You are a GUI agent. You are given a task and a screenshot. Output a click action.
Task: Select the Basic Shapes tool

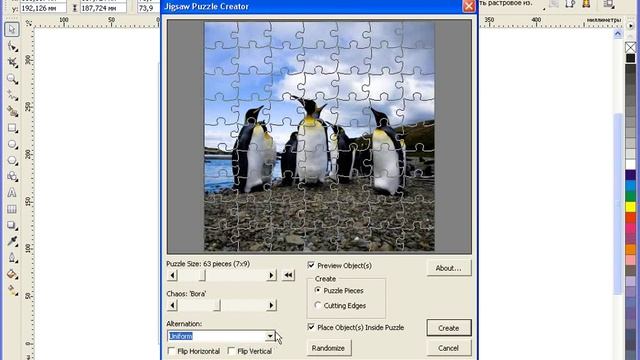[12, 176]
